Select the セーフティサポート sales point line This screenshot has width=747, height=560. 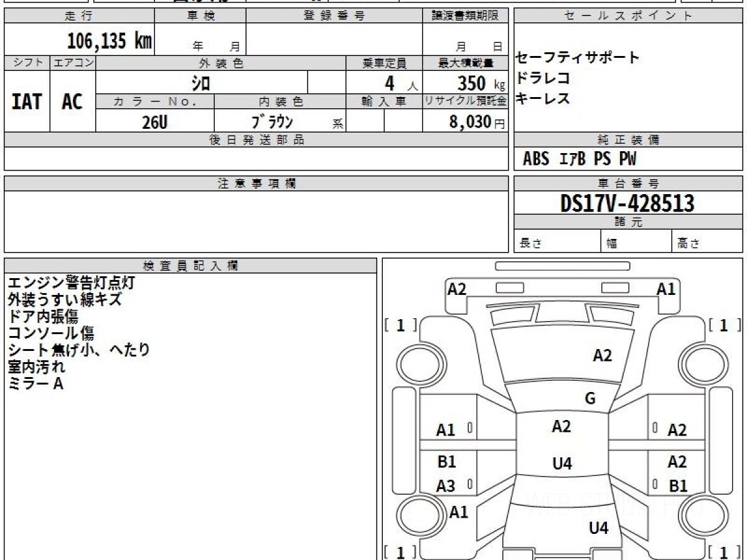pos(578,58)
